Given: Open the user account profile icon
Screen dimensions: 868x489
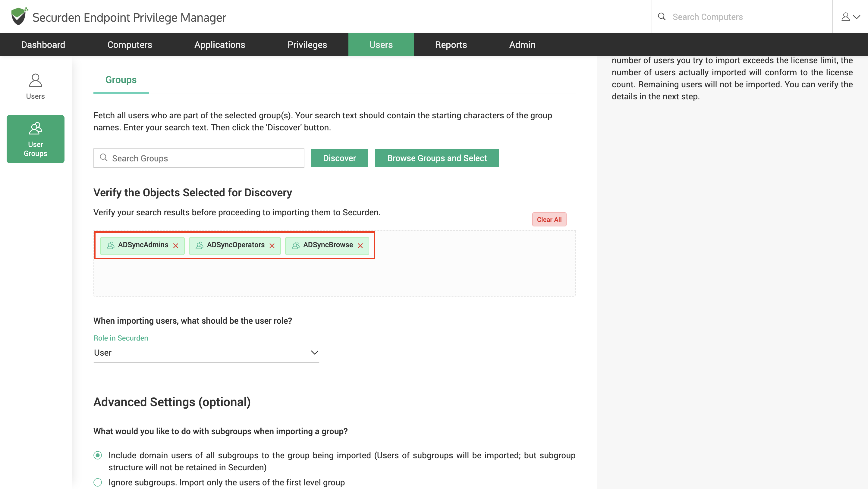Looking at the screenshot, I should click(x=845, y=17).
